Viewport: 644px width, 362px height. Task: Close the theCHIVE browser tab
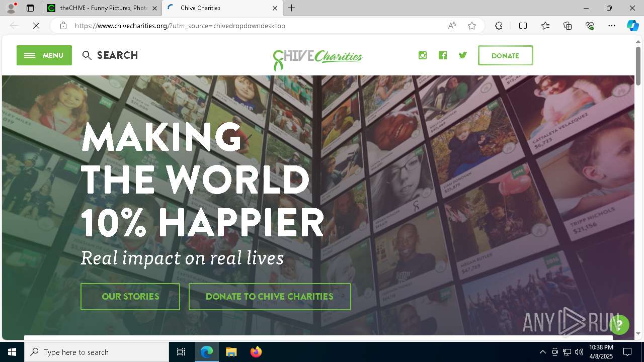point(154,8)
